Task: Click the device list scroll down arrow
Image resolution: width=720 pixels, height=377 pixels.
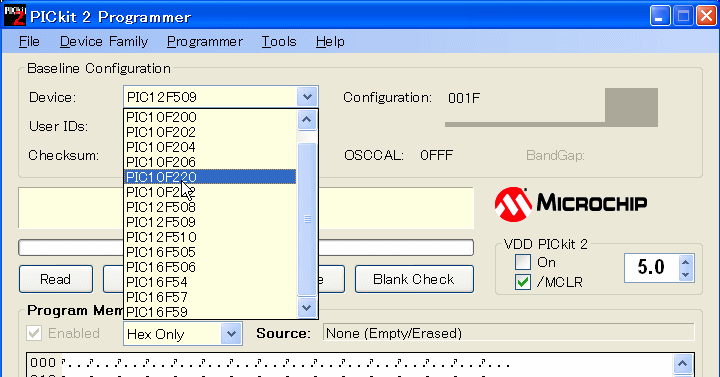Action: (x=307, y=308)
